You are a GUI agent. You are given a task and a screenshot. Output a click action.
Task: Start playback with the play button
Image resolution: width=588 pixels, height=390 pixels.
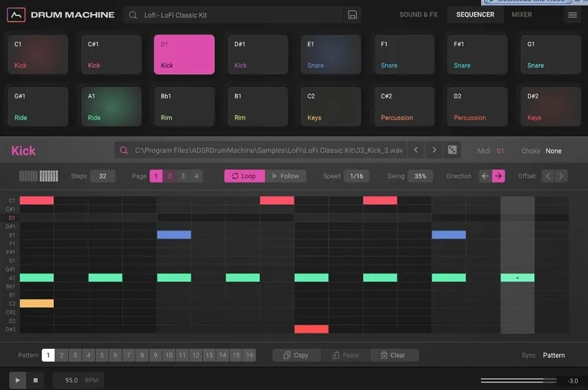(x=18, y=380)
